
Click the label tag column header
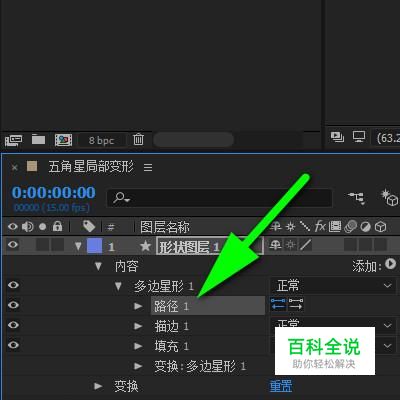(x=89, y=226)
